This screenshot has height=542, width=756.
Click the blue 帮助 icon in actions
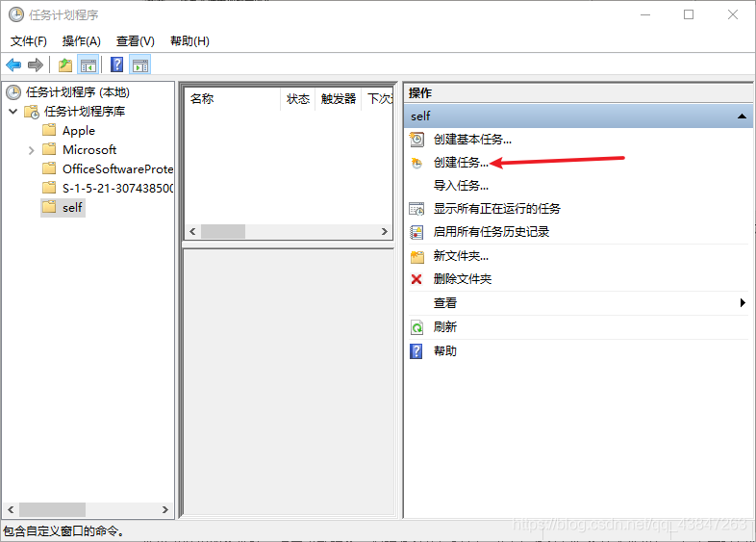[416, 350]
